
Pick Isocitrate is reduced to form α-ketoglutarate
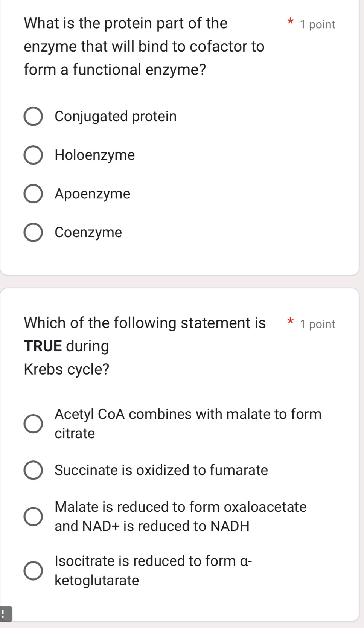(x=33, y=570)
